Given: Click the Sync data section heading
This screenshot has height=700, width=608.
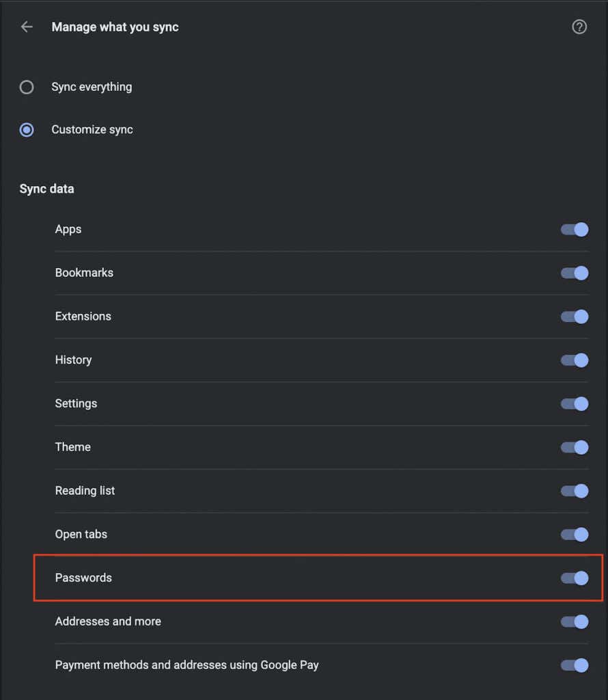Looking at the screenshot, I should tap(46, 189).
